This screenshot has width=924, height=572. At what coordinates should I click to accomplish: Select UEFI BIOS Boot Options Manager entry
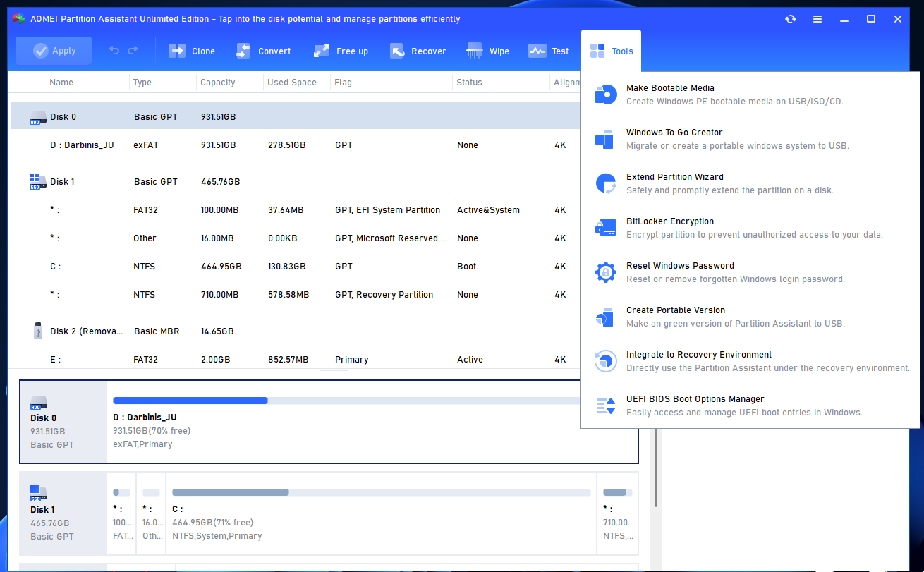pos(750,406)
